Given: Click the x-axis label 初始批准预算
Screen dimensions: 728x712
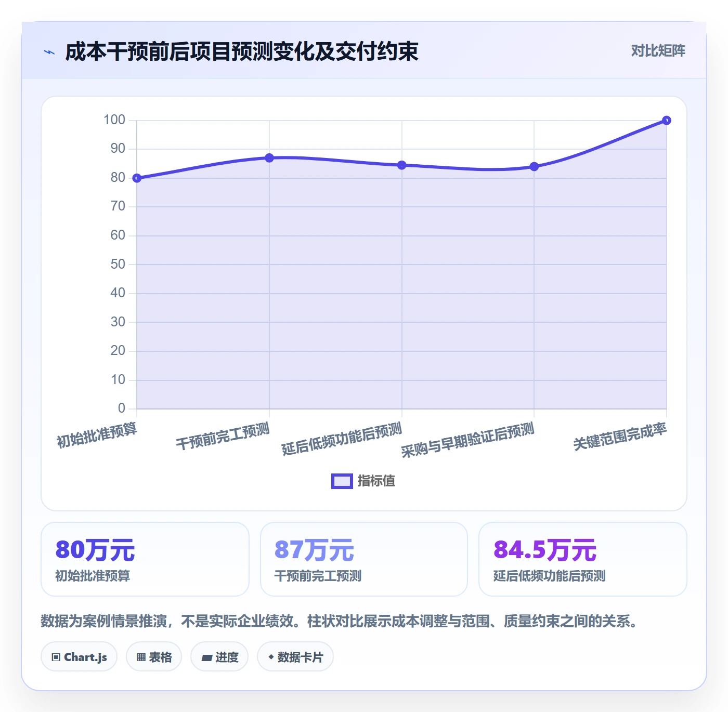Looking at the screenshot, I should (x=97, y=435).
